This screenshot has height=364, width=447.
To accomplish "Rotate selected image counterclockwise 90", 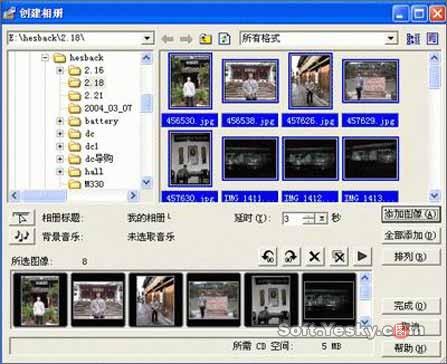I will point(268,257).
